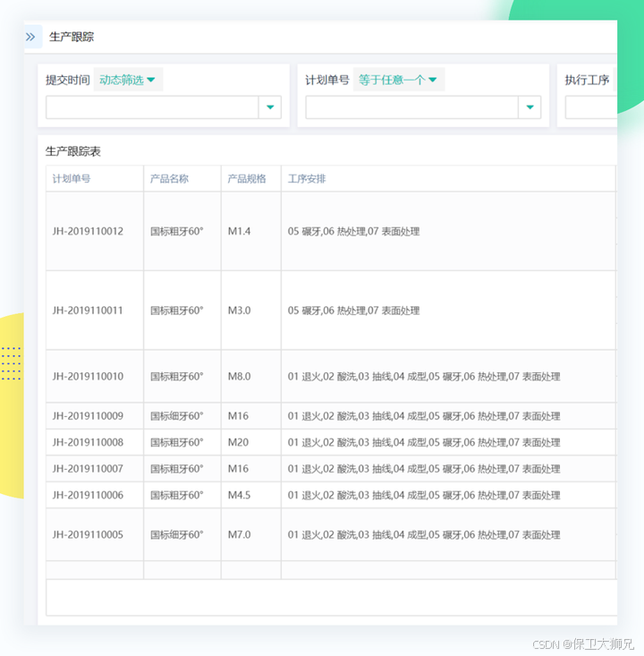Image resolution: width=644 pixels, height=656 pixels.
Task: Select plan number JH-2019110008
Action: 88,442
